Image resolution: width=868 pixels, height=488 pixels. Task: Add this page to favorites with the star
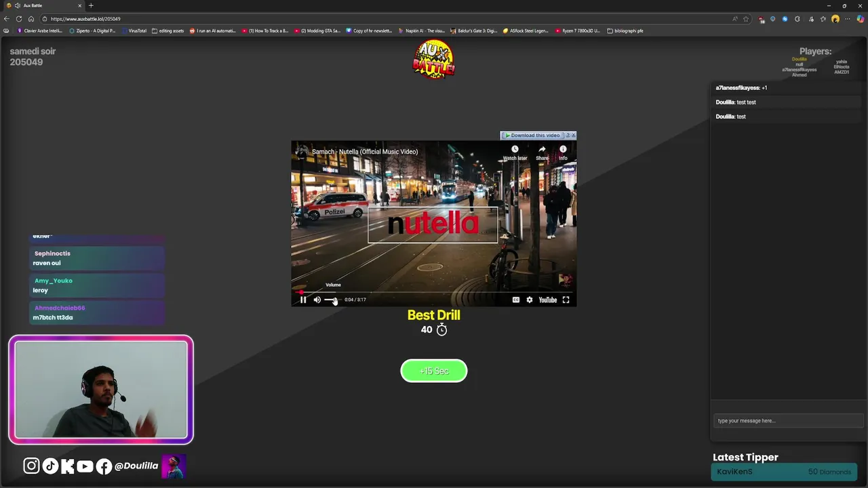tap(746, 19)
